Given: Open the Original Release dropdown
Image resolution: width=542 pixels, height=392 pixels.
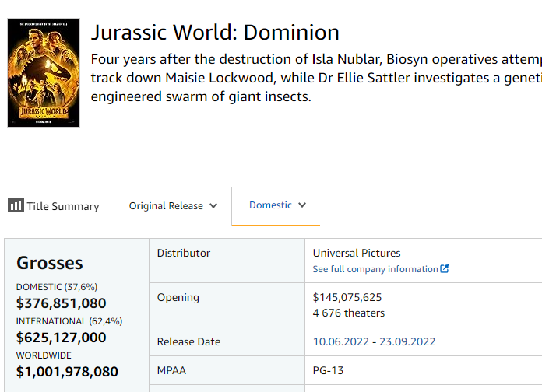Looking at the screenshot, I should coord(173,206).
